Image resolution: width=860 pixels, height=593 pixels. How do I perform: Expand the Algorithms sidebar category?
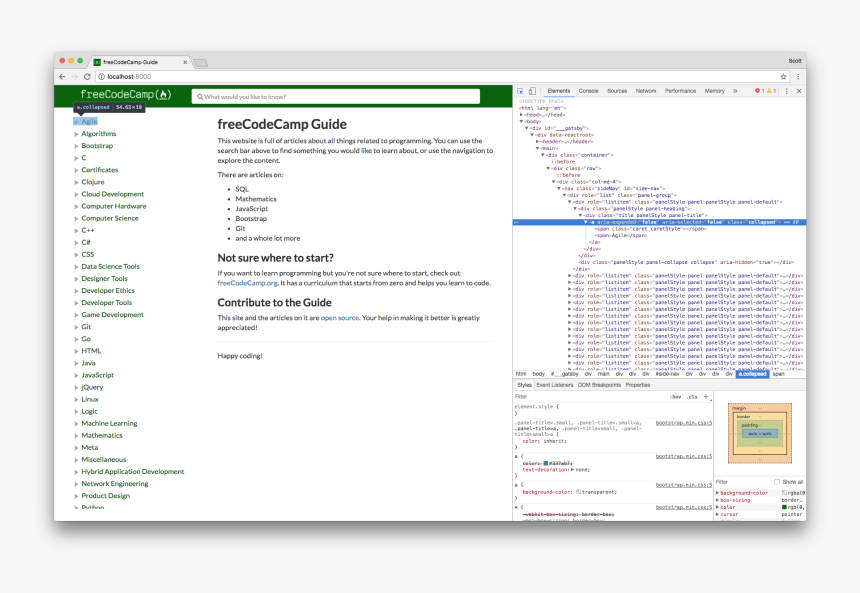[x=76, y=134]
